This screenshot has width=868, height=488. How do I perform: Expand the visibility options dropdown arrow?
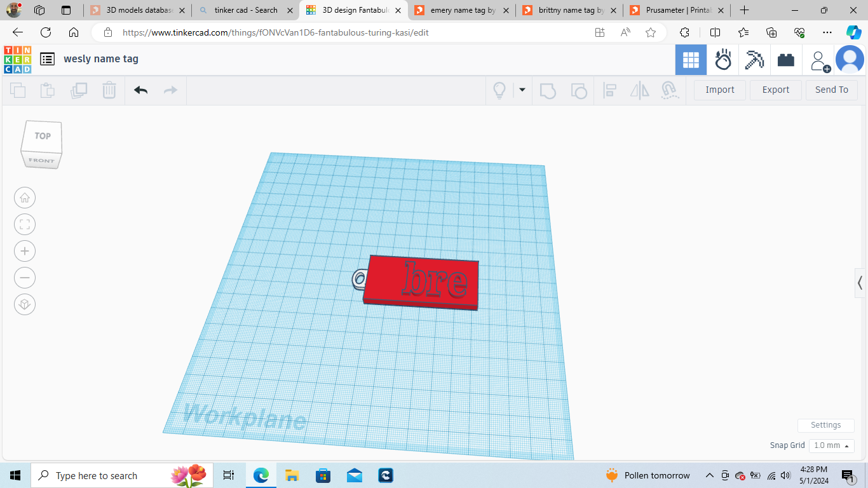tap(522, 90)
